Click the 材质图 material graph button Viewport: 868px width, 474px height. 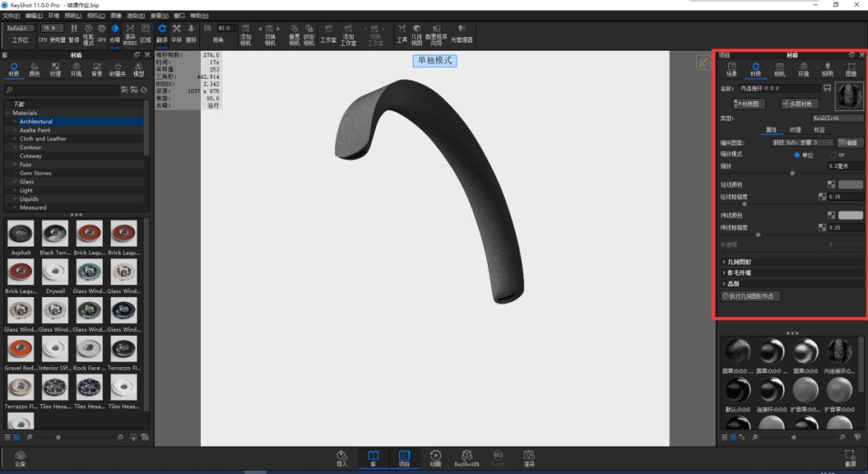pyautogui.click(x=749, y=104)
